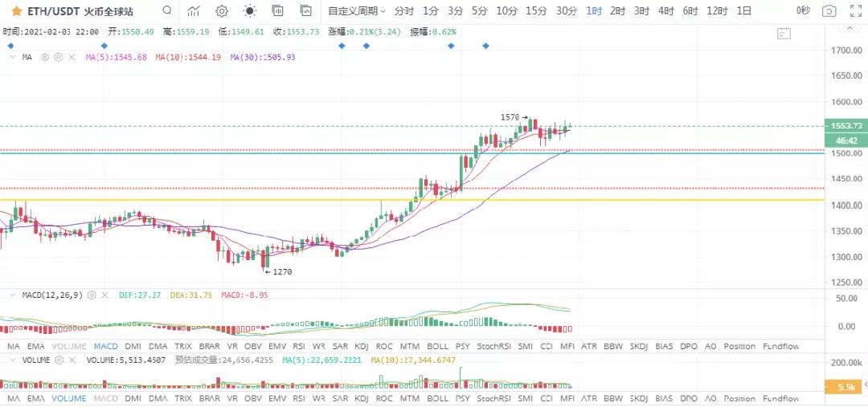Select the 30分 interval

pos(567,10)
